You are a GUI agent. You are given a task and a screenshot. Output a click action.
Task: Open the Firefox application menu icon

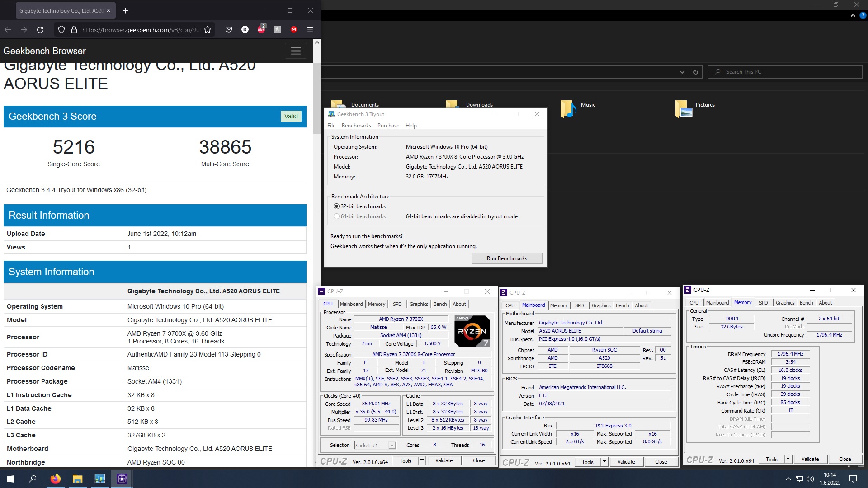point(310,30)
